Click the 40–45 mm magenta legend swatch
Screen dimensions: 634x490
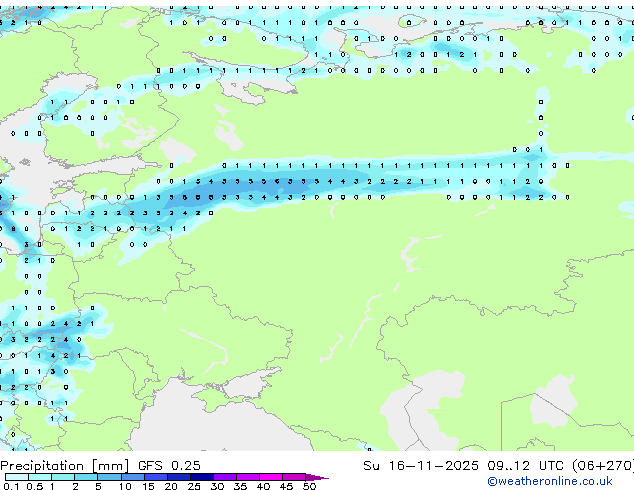[x=271, y=477]
